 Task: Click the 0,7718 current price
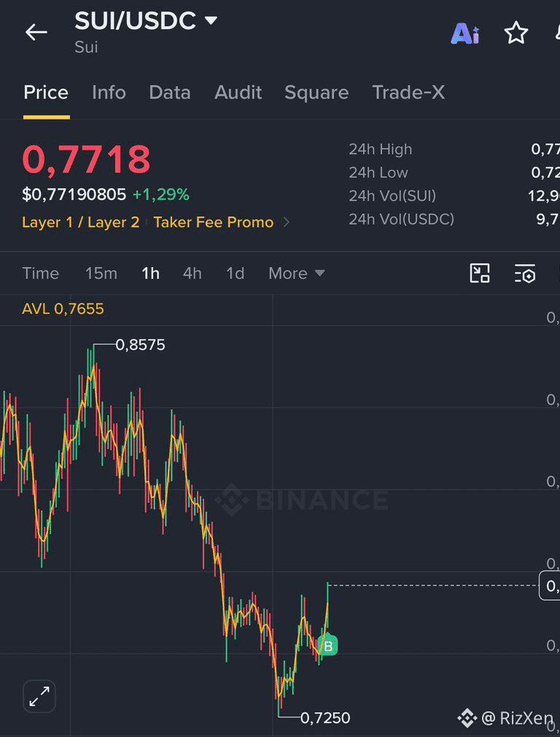click(87, 160)
